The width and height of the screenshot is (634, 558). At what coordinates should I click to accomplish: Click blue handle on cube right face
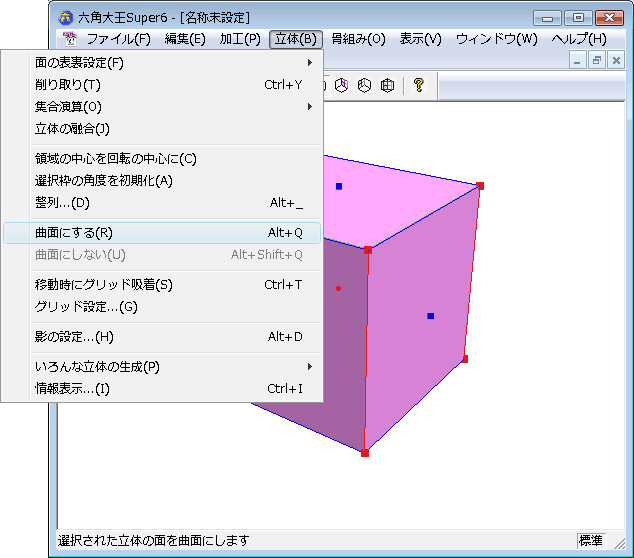431,316
